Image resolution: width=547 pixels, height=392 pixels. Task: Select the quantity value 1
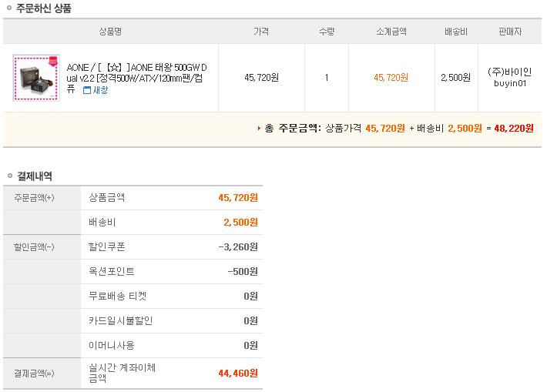[x=327, y=78]
